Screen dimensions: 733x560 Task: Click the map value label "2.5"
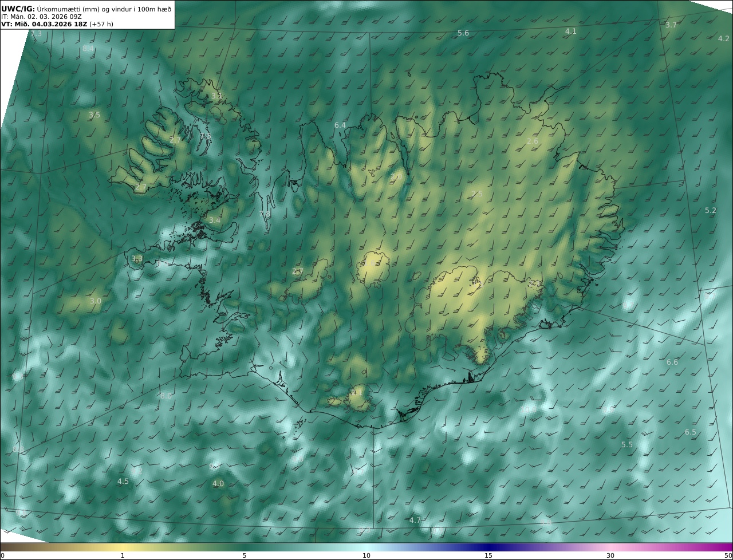pyautogui.click(x=477, y=194)
